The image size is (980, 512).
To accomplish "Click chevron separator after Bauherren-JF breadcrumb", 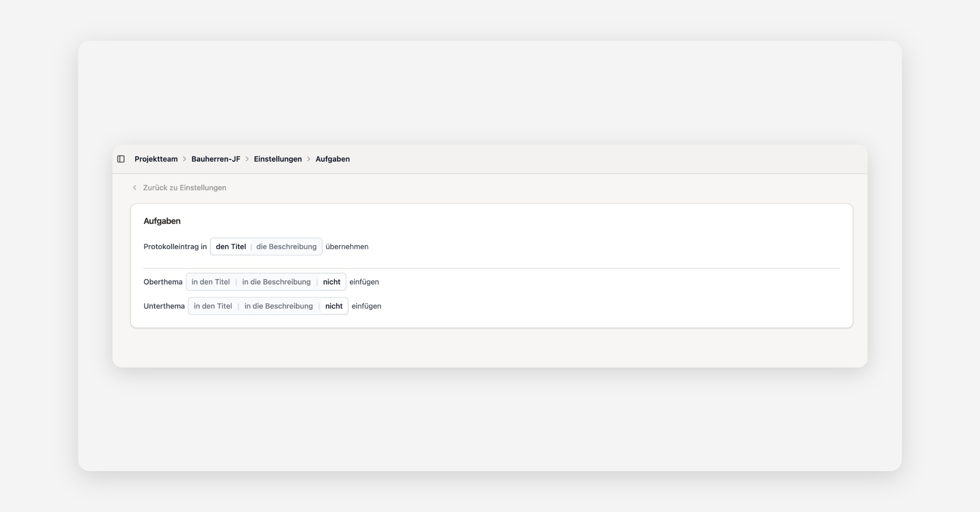I will point(247,159).
